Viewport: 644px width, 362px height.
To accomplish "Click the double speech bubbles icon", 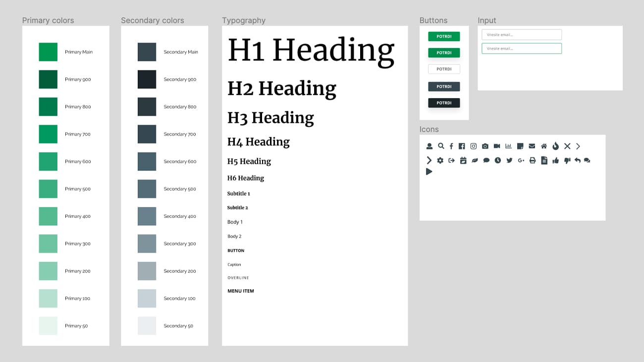I will pyautogui.click(x=587, y=160).
